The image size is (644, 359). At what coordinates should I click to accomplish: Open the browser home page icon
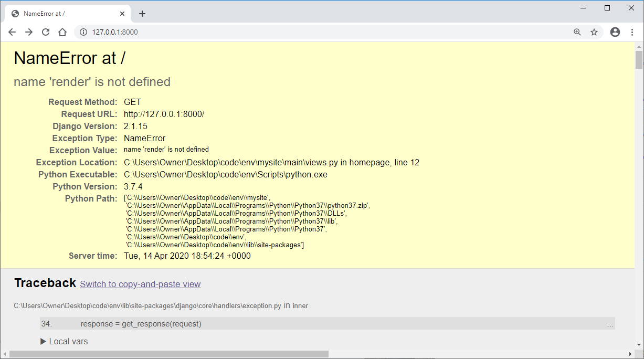tap(62, 32)
